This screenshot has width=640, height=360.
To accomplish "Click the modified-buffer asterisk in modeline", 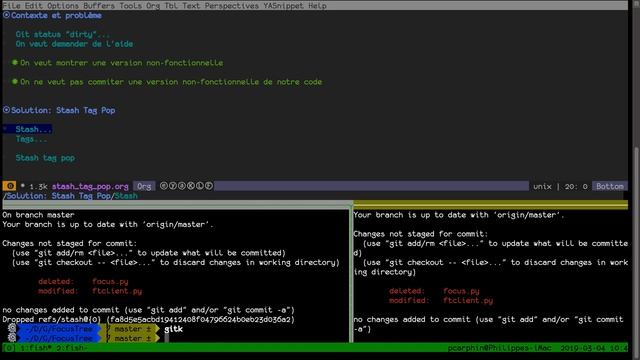I will click(x=22, y=186).
